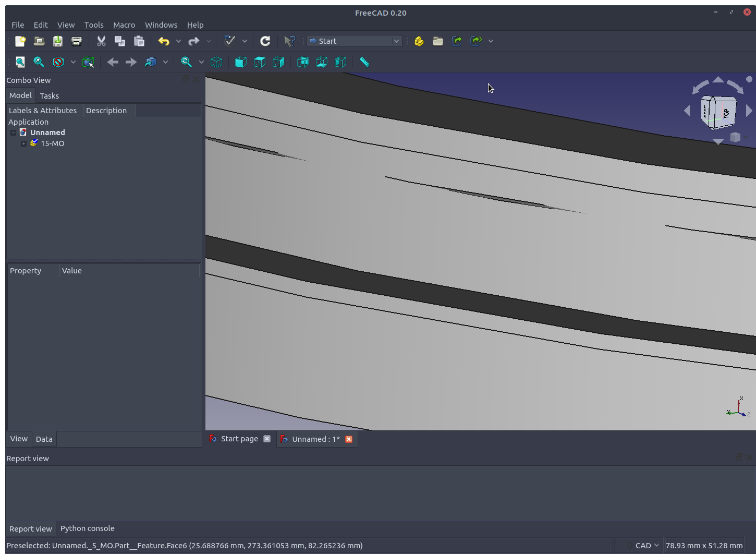The height and width of the screenshot is (554, 756).
Task: Click the Cut scissors icon
Action: [101, 41]
